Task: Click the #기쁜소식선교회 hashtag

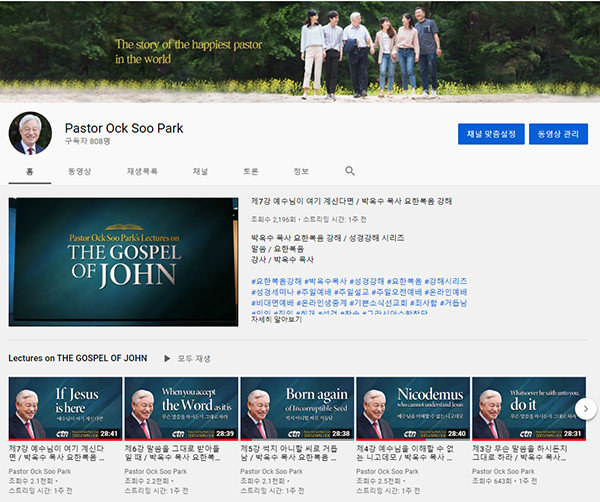Action: coord(378,303)
